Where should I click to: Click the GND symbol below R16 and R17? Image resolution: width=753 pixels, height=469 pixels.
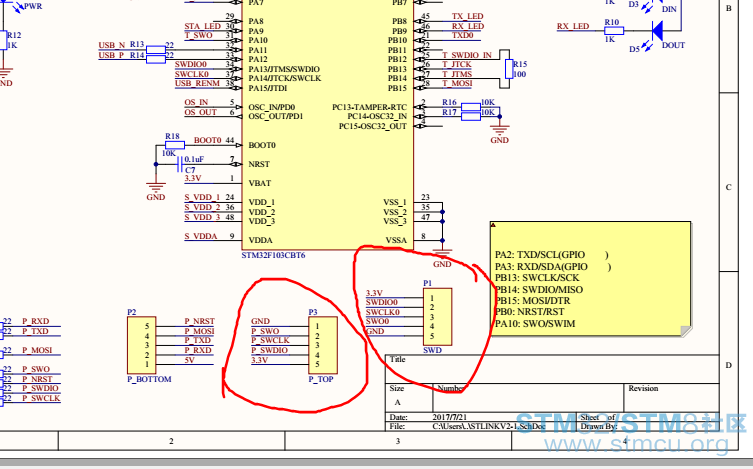pos(499,134)
